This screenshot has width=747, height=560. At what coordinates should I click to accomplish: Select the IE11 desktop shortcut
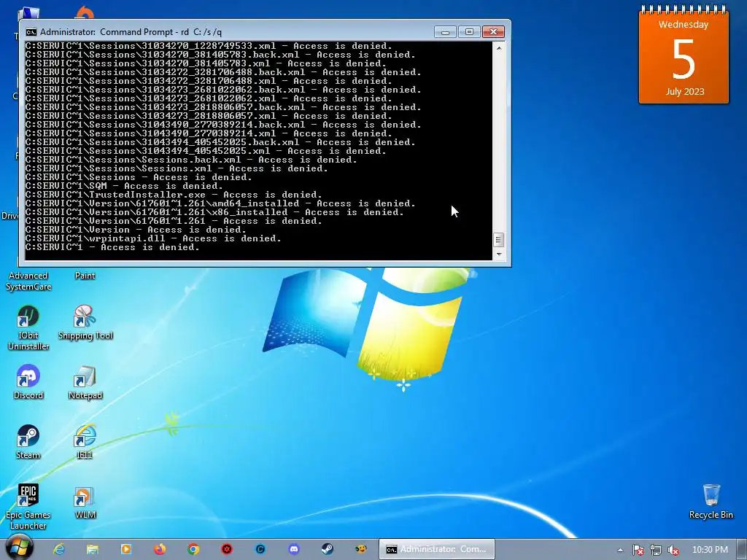click(85, 443)
